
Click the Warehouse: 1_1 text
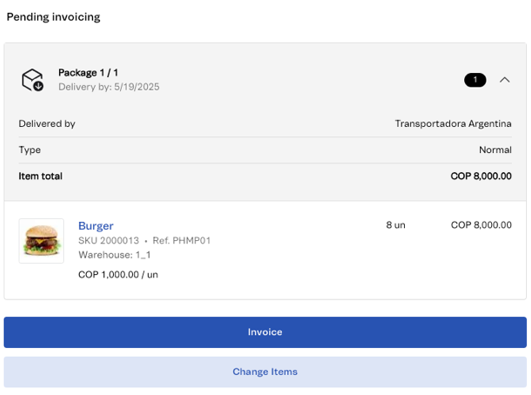click(114, 255)
